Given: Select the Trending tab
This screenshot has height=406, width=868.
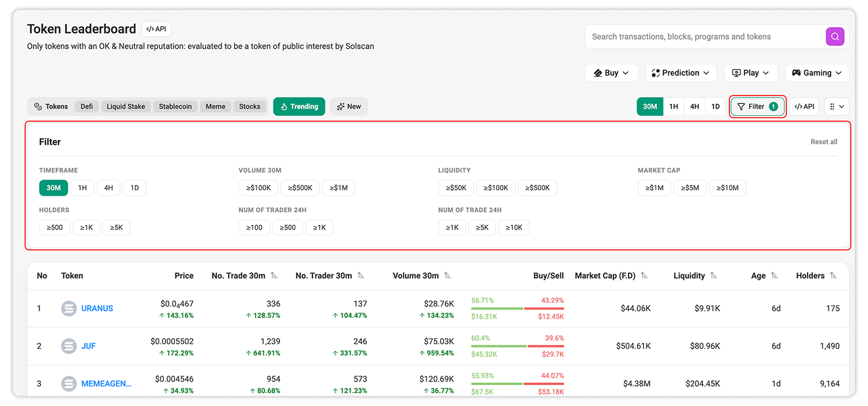Looking at the screenshot, I should pos(299,107).
